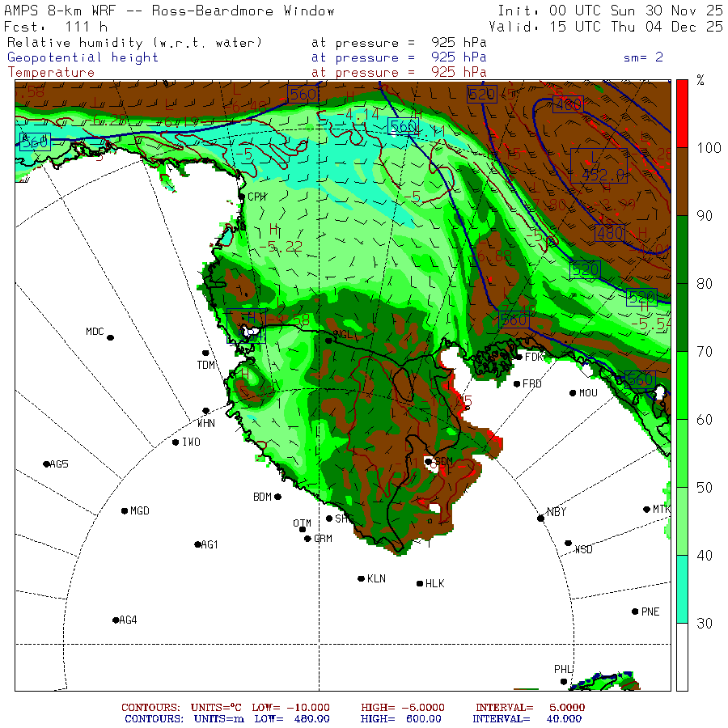The width and height of the screenshot is (728, 728).
Task: Click the 'INTERVAL= 5.0000' legend value
Action: click(530, 708)
